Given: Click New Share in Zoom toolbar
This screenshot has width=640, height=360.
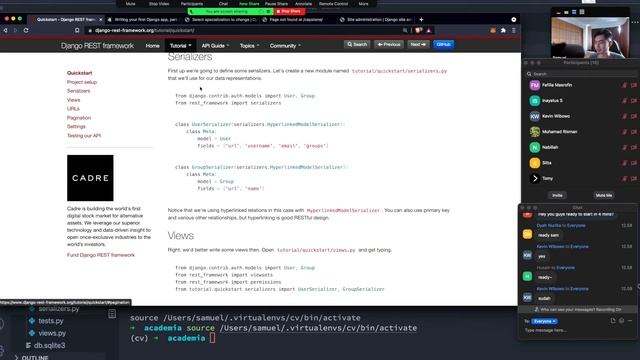Looking at the screenshot, I should 249,4.
